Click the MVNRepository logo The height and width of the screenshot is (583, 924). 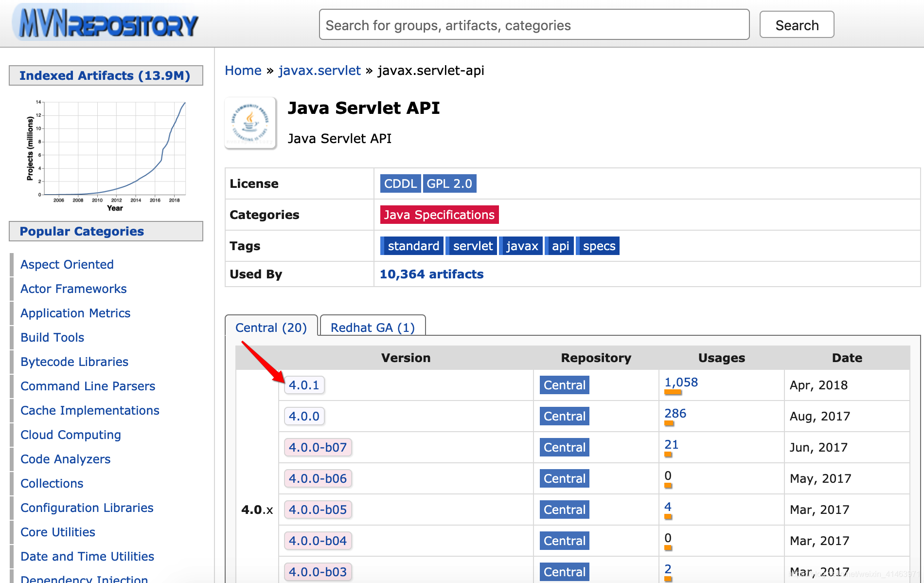(x=106, y=23)
